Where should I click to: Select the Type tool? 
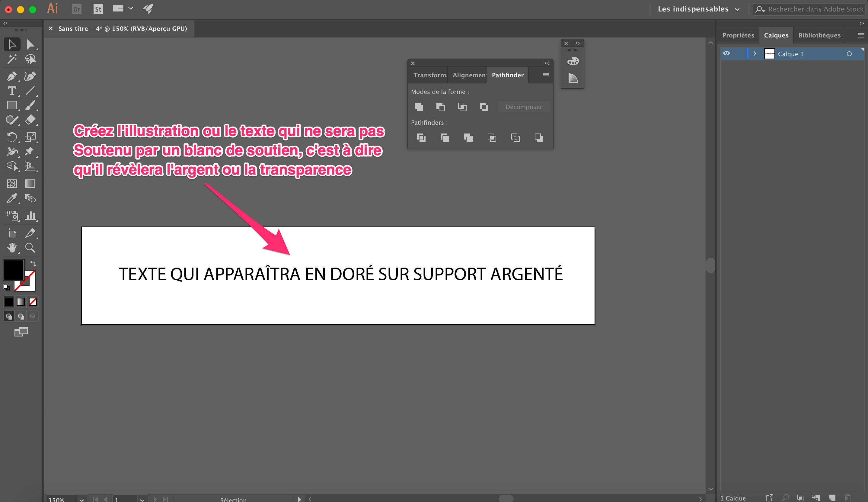point(12,91)
